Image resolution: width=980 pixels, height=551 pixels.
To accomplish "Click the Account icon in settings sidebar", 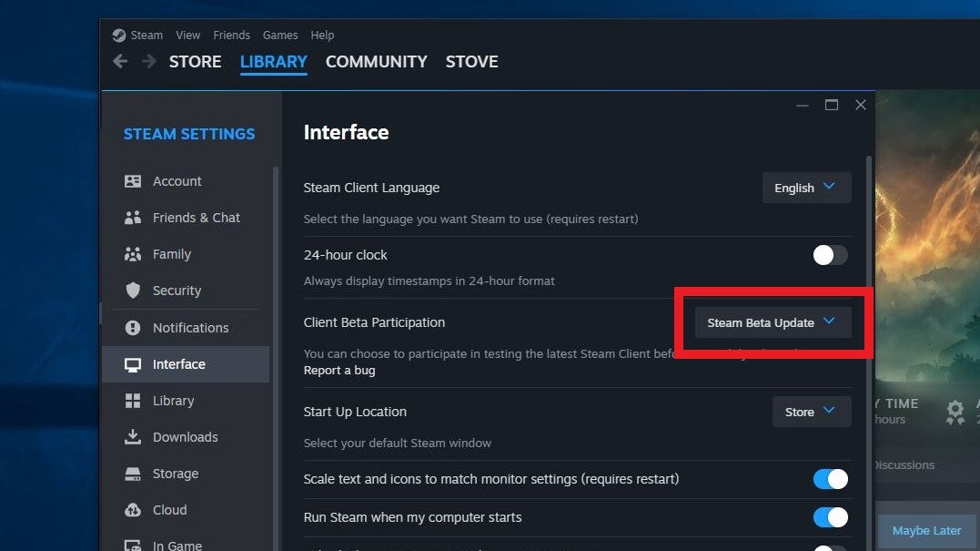I will click(133, 181).
